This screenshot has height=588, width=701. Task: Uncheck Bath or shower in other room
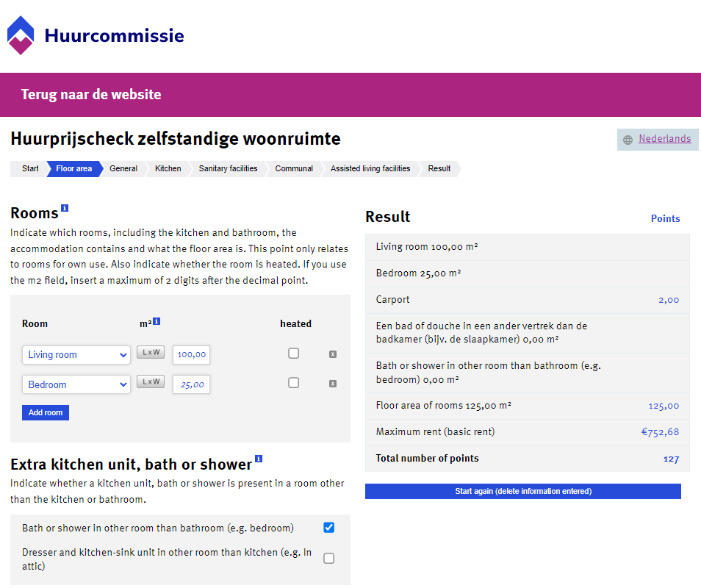pos(329,528)
